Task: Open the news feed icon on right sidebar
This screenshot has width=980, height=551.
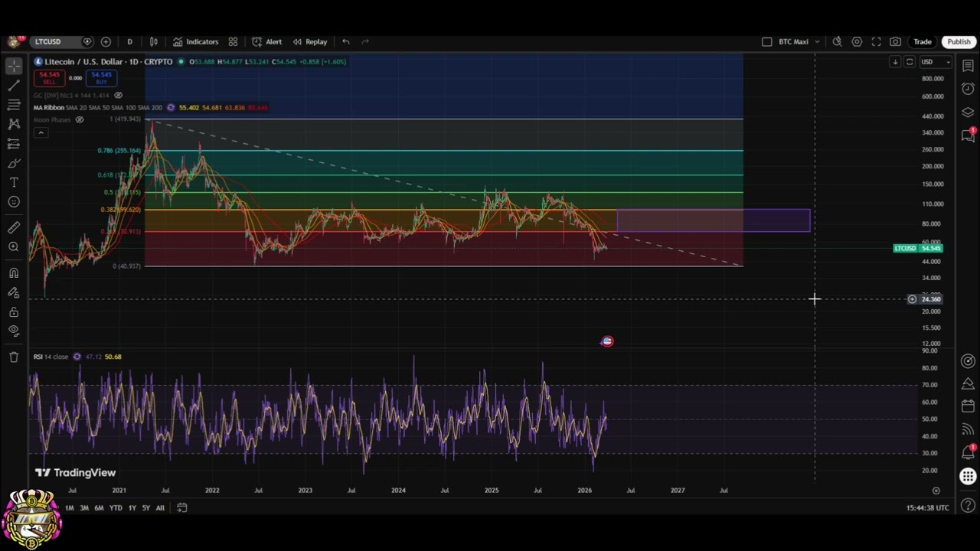Action: (968, 429)
